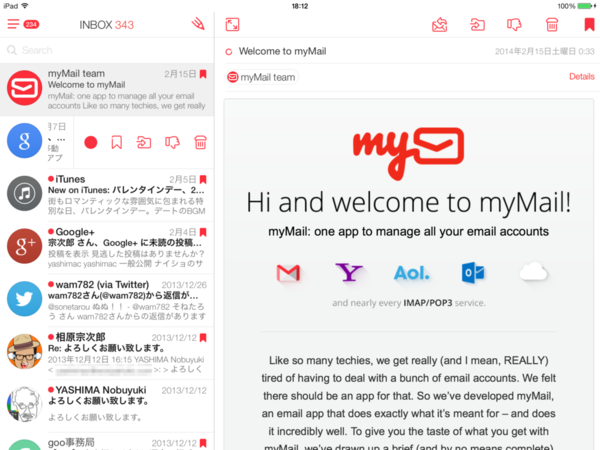
Task: Tap the battery indicator in status bar
Action: tap(587, 6)
